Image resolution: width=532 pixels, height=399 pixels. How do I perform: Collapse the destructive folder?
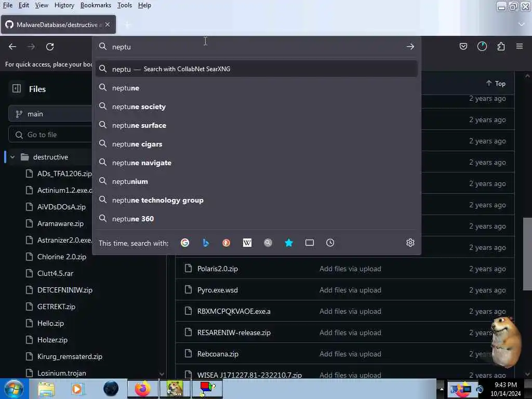pyautogui.click(x=12, y=157)
